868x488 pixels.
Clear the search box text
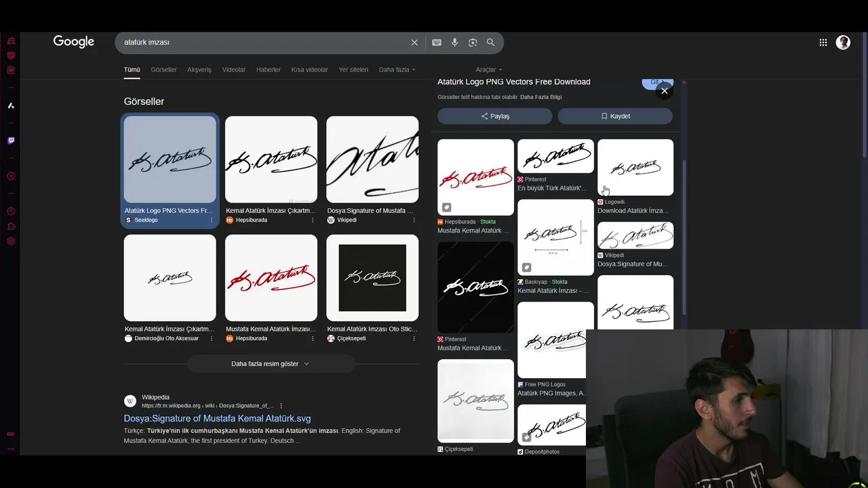tap(414, 42)
